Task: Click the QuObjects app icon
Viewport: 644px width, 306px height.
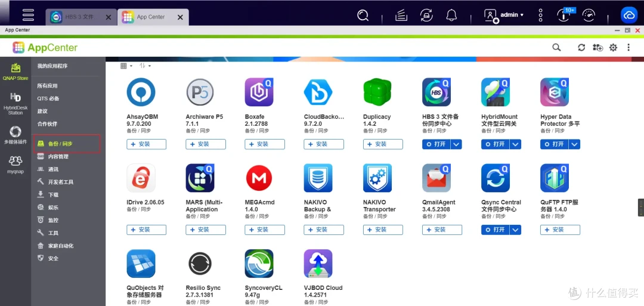Action: [x=141, y=264]
